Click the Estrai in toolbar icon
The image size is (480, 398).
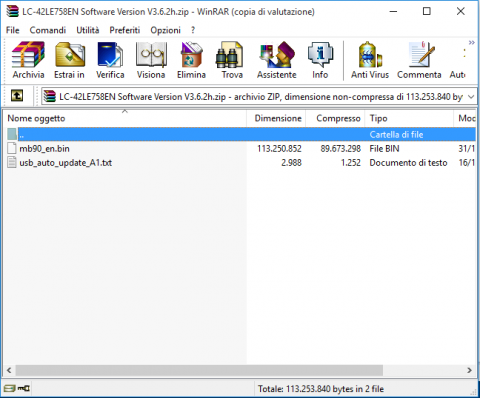pos(69,60)
